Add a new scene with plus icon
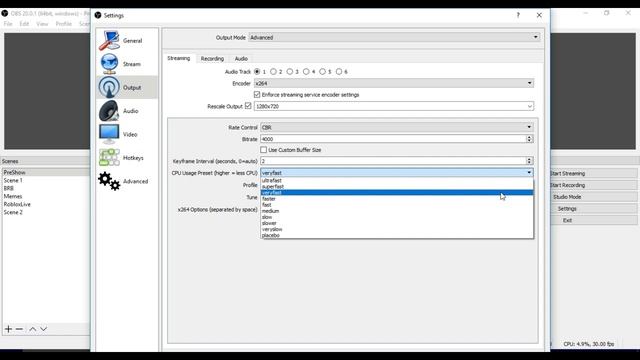 pyautogui.click(x=8, y=329)
